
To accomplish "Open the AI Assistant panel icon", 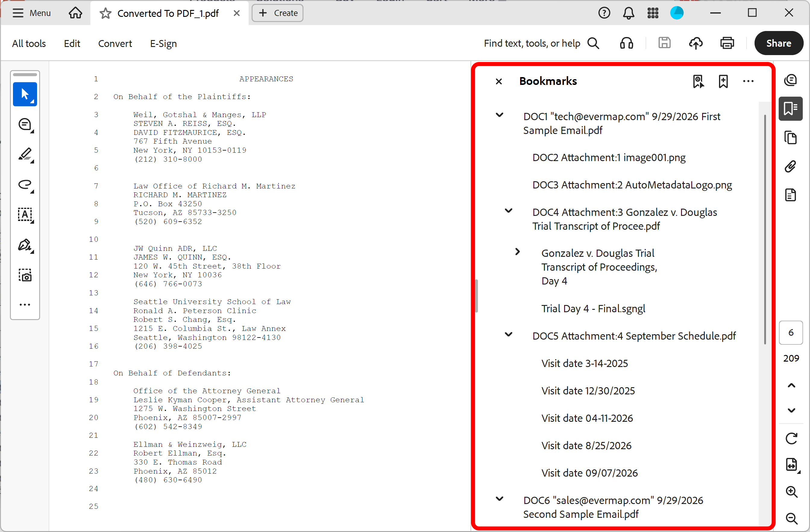I will click(791, 80).
